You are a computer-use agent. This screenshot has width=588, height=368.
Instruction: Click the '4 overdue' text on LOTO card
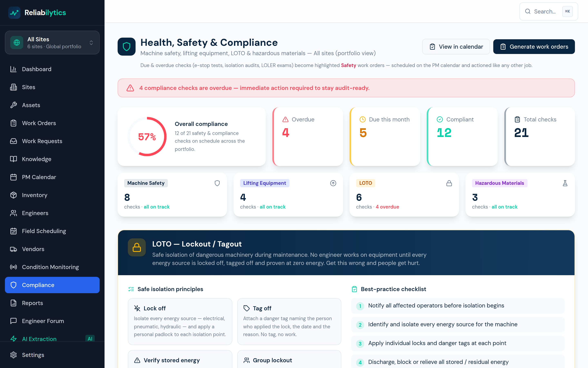387,207
